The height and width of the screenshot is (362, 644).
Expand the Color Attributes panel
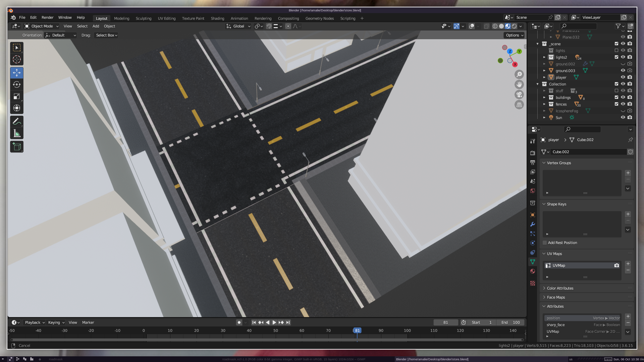click(560, 288)
